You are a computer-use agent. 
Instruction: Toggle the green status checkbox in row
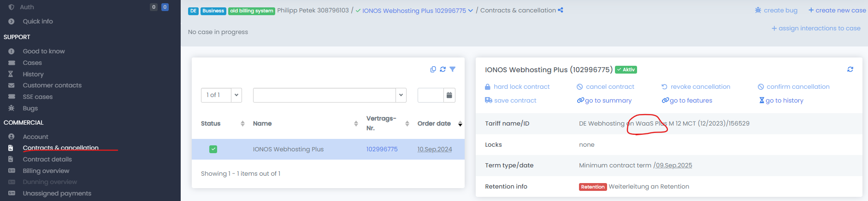213,149
